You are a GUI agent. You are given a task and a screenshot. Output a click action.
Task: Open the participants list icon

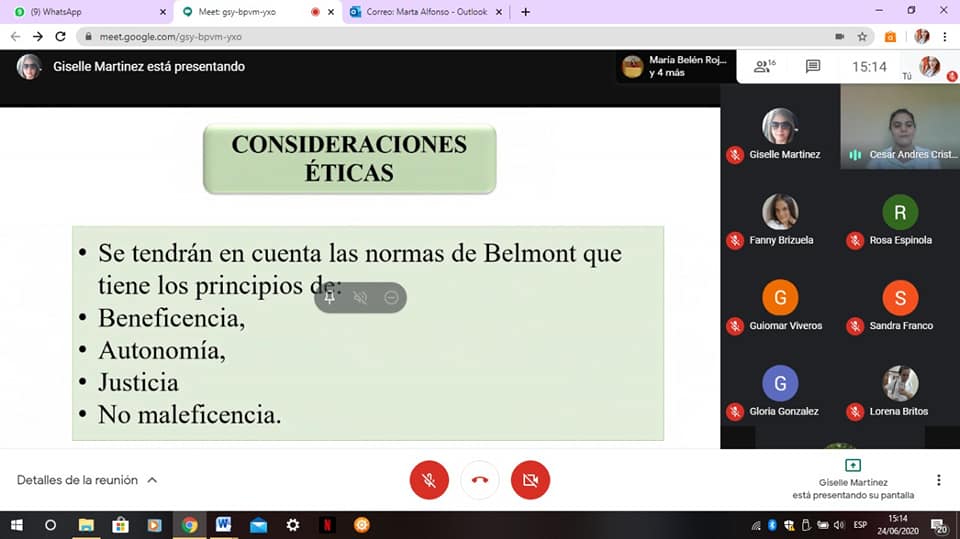coord(765,67)
